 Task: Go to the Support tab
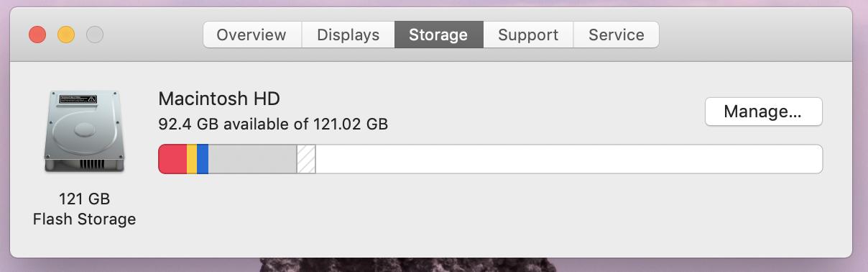(528, 35)
